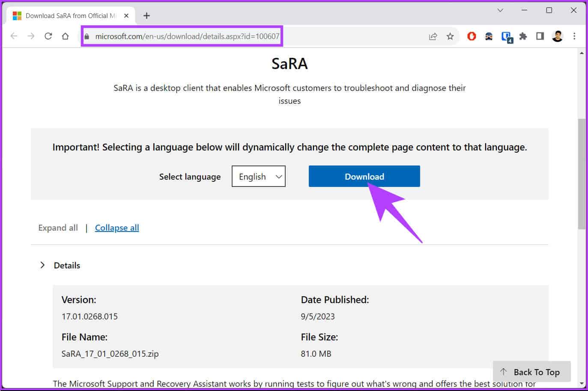
Task: Bookmark this page with the star
Action: (x=450, y=36)
